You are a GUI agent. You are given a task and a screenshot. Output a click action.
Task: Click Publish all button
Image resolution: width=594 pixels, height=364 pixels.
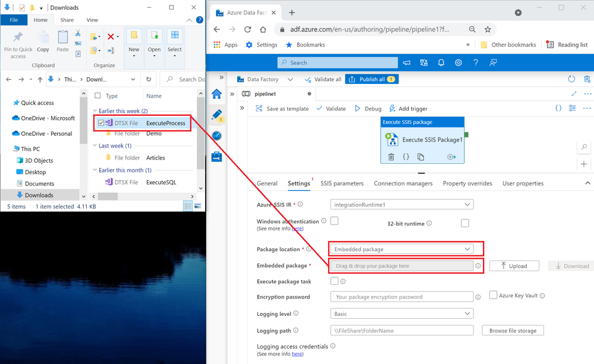tap(372, 79)
